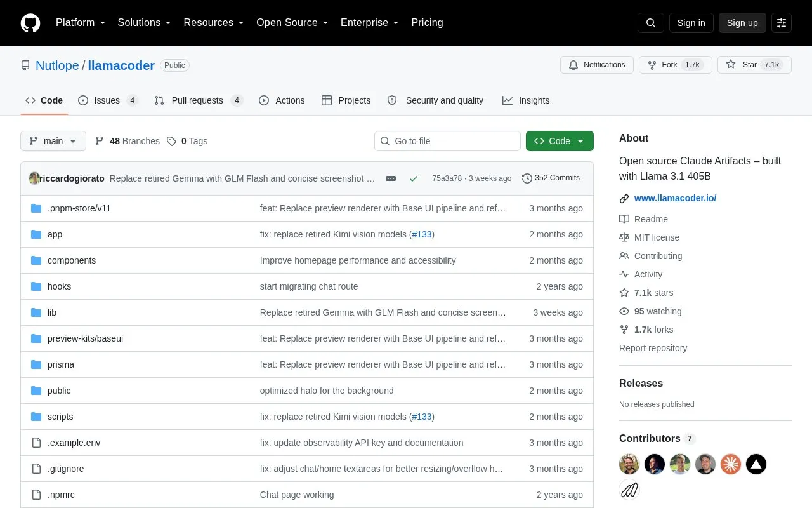Open the Resources dropdown menu
Screen dimensions: 812x508
click(x=214, y=23)
